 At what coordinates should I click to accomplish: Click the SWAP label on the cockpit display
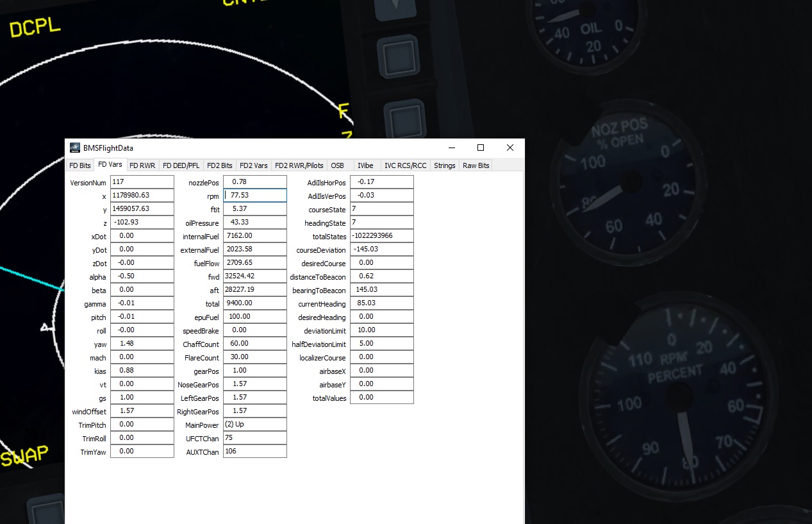click(24, 457)
